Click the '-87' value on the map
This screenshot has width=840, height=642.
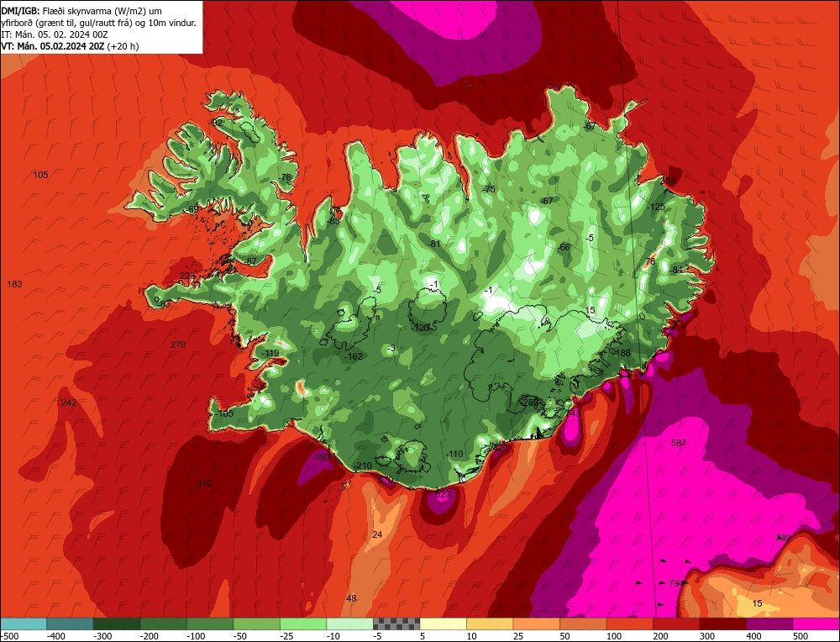250,261
